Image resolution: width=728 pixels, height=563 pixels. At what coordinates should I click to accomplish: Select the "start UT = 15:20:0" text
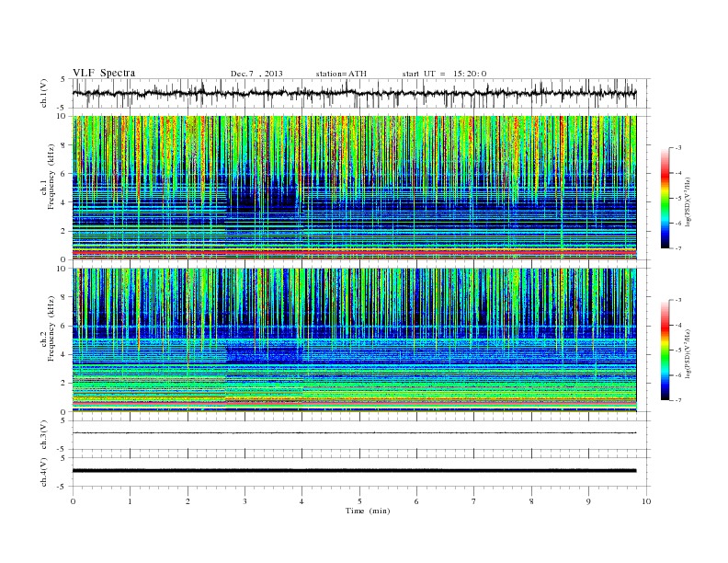tap(444, 74)
